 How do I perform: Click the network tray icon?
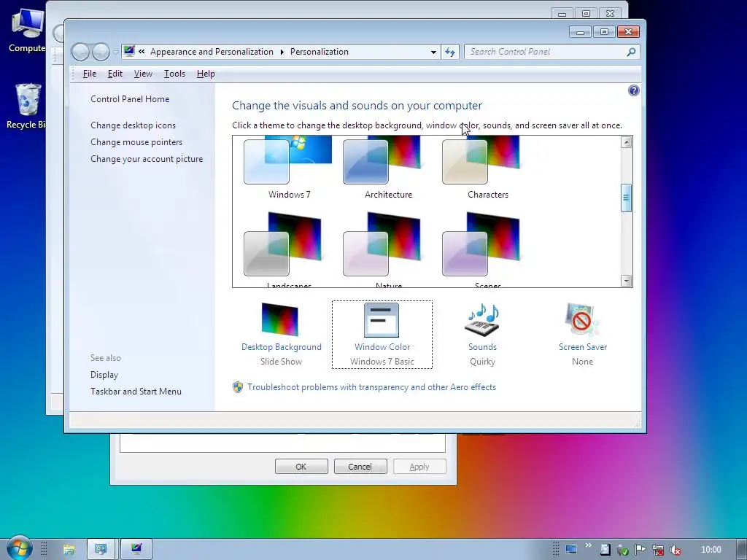[657, 550]
